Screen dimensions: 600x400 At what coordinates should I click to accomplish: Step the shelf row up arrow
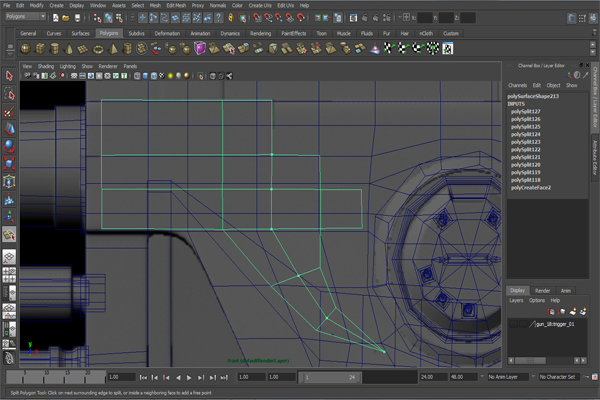(593, 44)
